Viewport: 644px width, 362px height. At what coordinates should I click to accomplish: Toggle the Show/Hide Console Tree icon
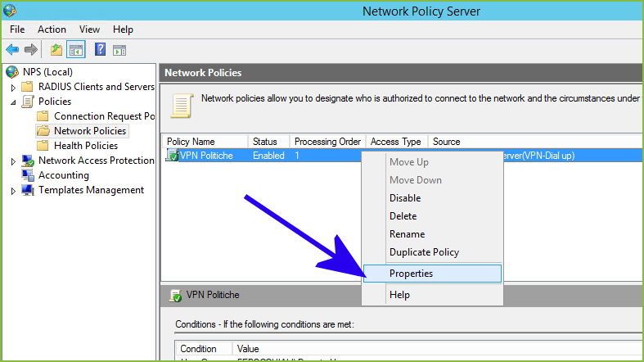click(x=76, y=50)
